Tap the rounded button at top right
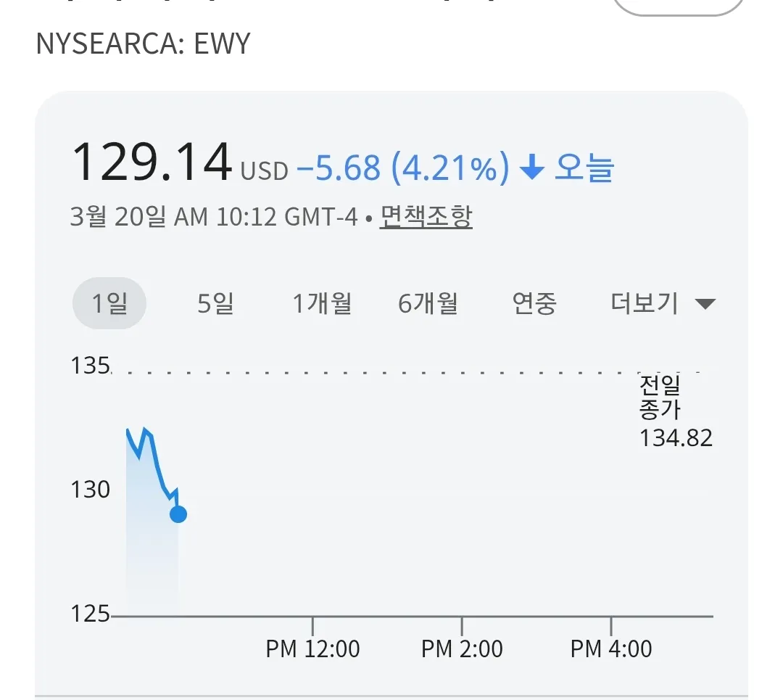 679,6
